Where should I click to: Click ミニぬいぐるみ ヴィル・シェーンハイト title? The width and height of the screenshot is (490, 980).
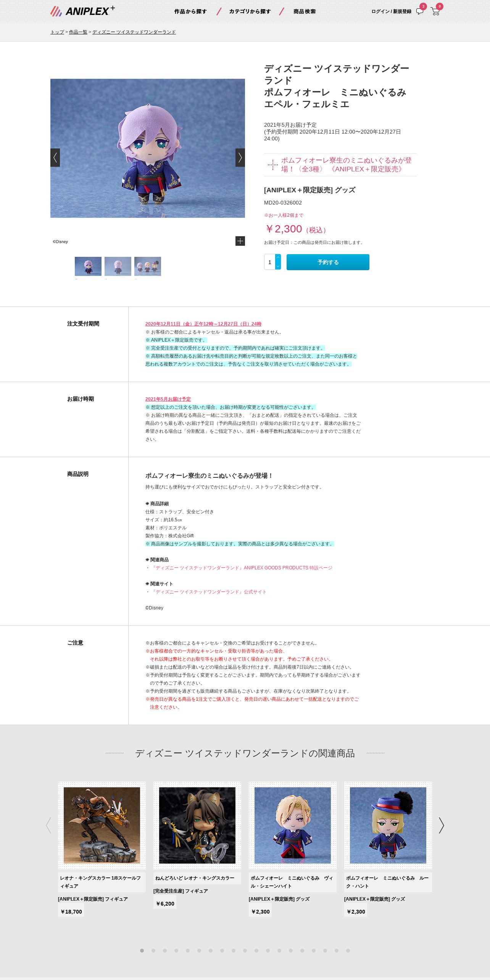point(293,882)
